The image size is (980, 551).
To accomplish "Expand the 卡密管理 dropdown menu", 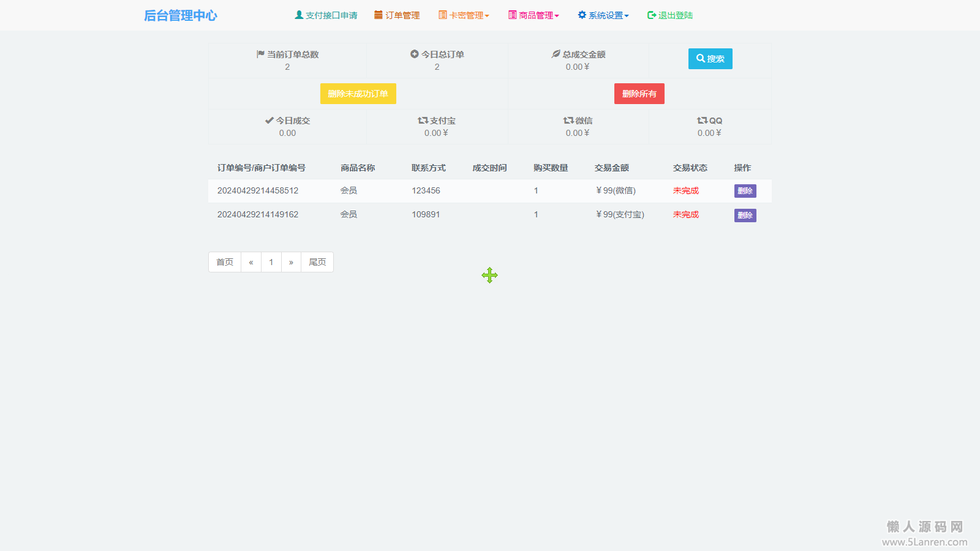I will 464,15.
